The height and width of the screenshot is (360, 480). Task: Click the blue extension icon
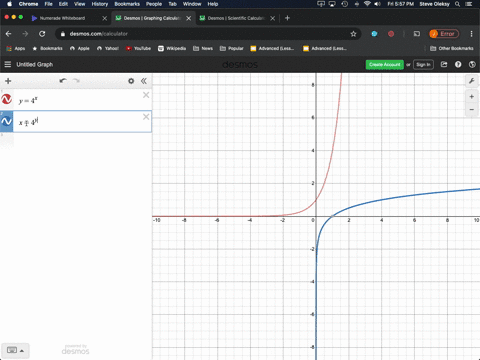pos(374,34)
